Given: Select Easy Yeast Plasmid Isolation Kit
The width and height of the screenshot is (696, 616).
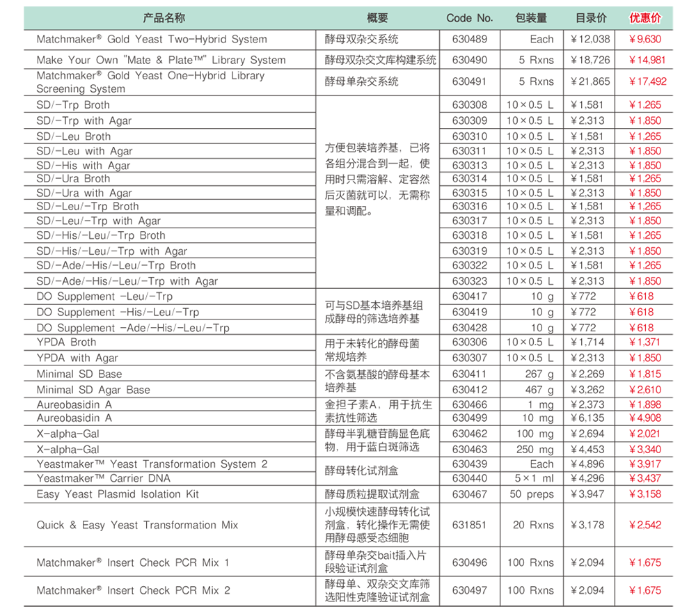Looking at the screenshot, I should coord(118,494).
